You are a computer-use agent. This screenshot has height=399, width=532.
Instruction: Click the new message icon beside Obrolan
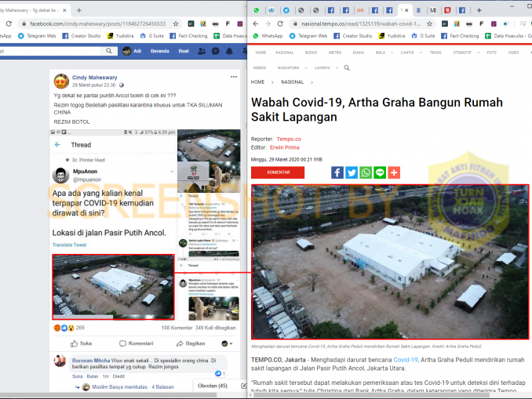click(243, 386)
